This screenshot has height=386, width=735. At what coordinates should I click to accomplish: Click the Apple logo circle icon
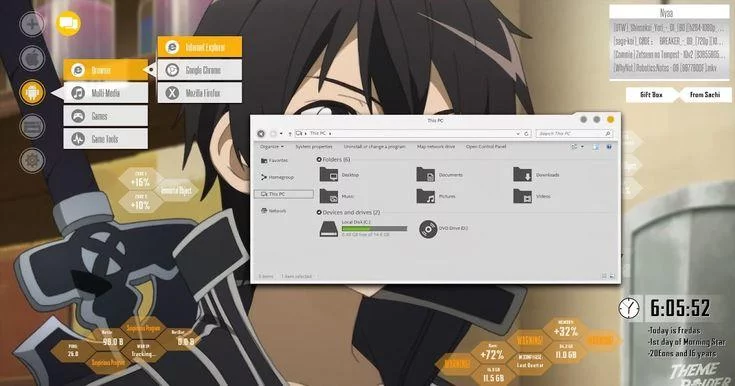[32, 59]
